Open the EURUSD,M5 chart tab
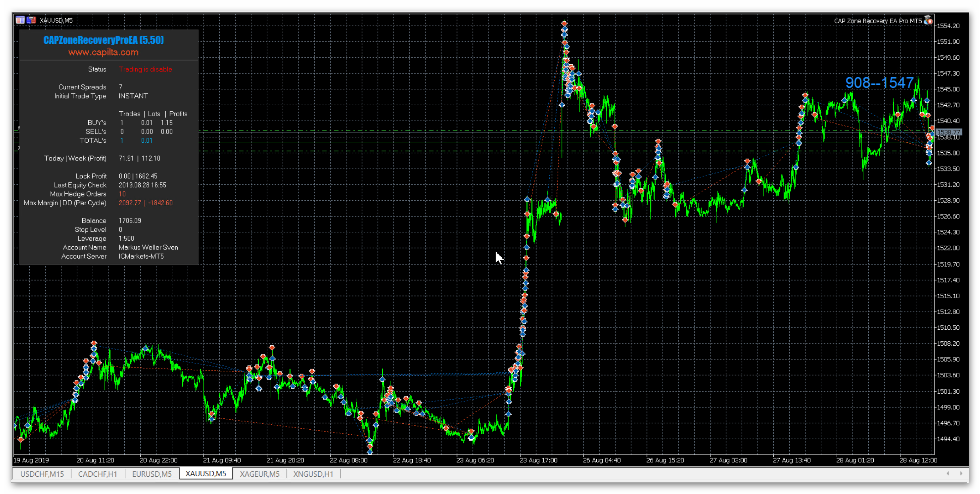Screen dimensions: 980x494 click(152, 474)
